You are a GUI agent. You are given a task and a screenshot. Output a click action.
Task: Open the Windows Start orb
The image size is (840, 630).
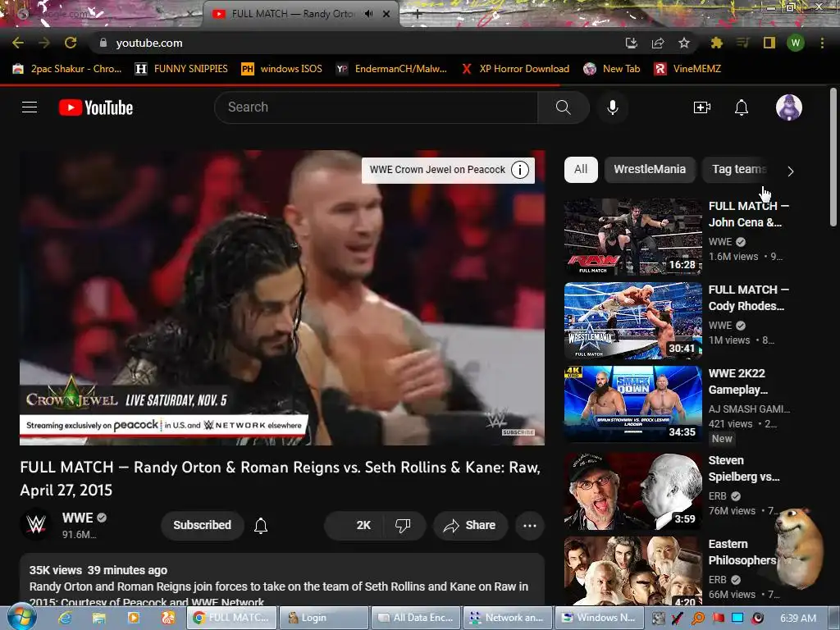[22, 618]
